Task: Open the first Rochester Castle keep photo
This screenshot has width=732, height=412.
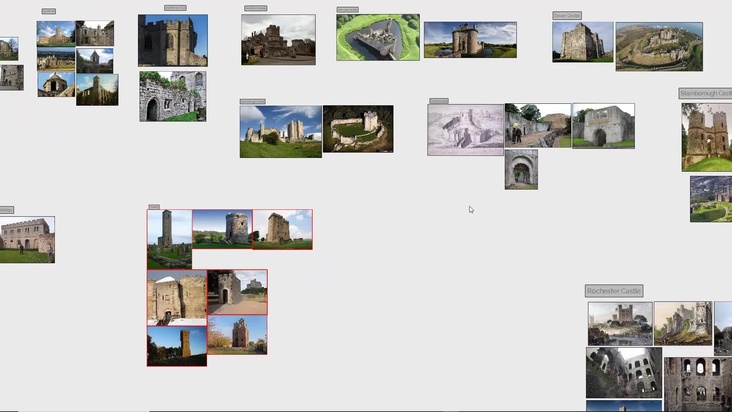Action: pyautogui.click(x=619, y=323)
